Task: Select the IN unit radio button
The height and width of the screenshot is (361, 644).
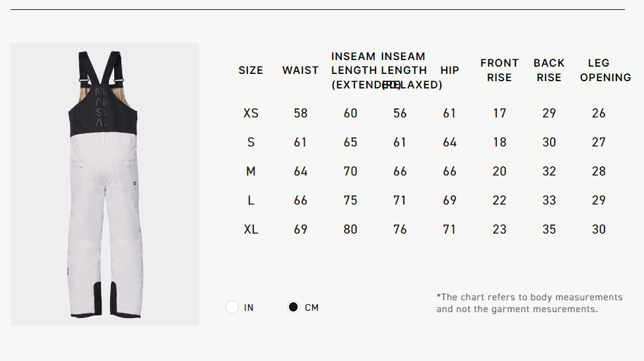Action: pos(232,307)
